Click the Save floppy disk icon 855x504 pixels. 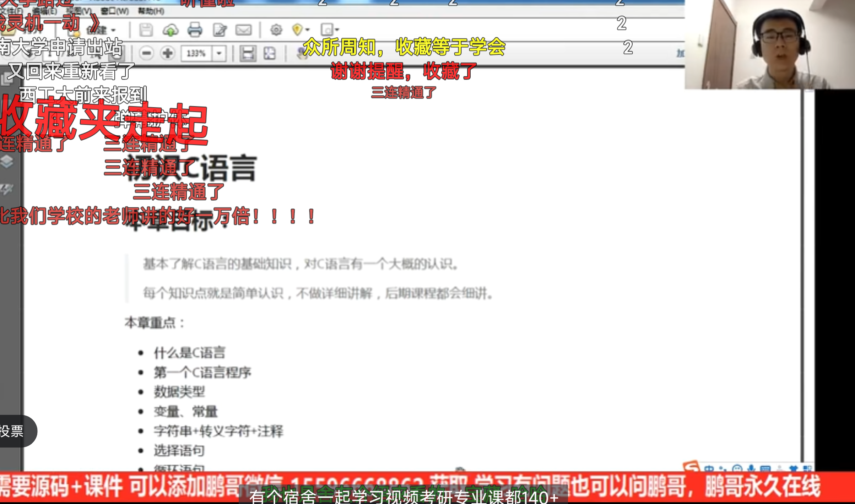point(146,30)
